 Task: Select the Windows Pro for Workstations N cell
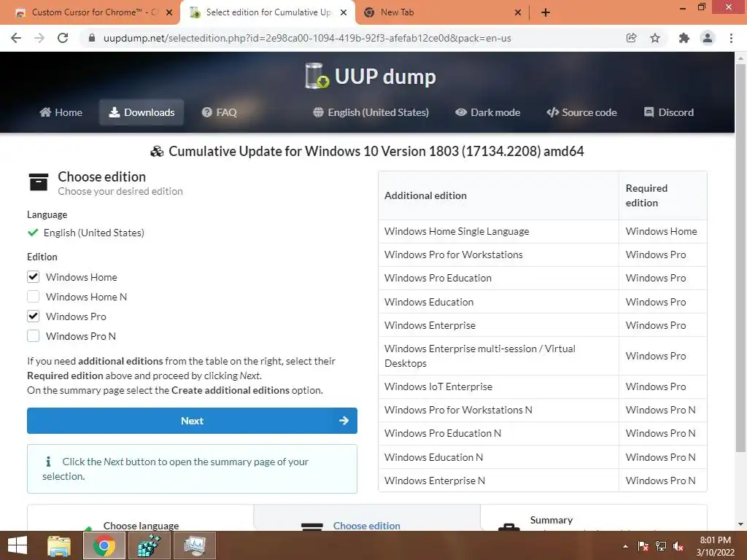[498, 410]
